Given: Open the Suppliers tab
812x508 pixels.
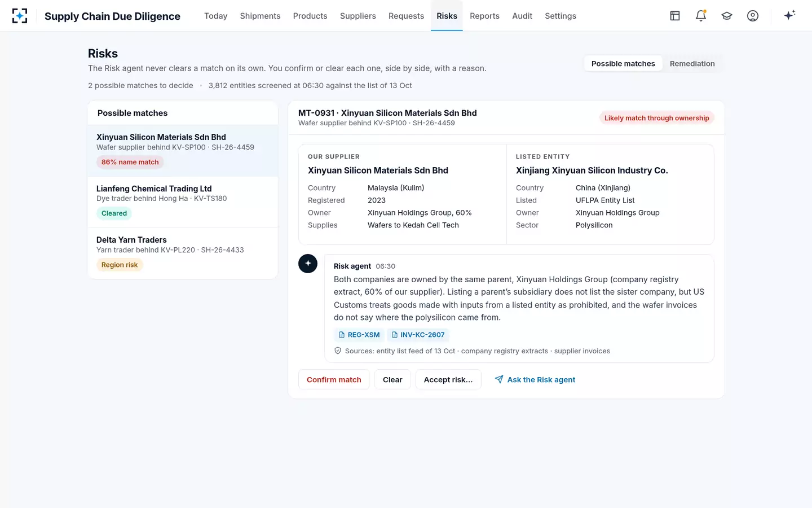Looking at the screenshot, I should click(358, 16).
